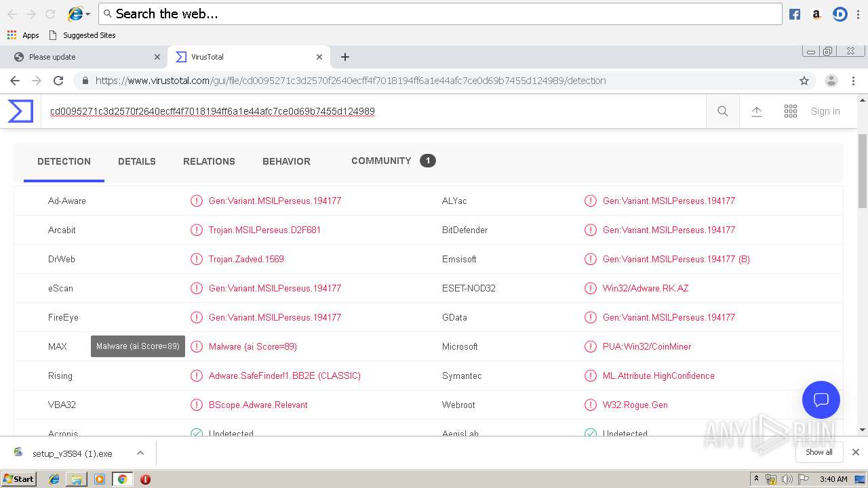
Task: Select the PUA:Win32/CoinMiner Microsoft result
Action: pos(647,346)
